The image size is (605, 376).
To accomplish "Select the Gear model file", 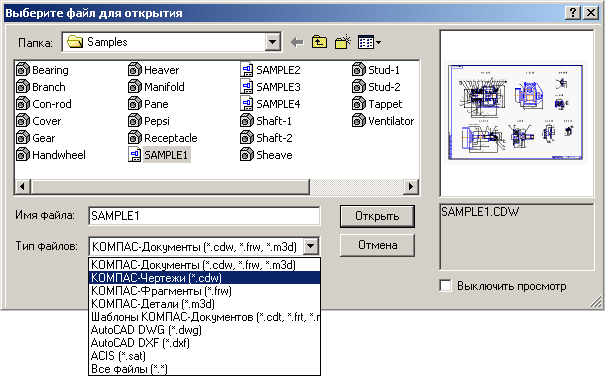I will point(36,138).
